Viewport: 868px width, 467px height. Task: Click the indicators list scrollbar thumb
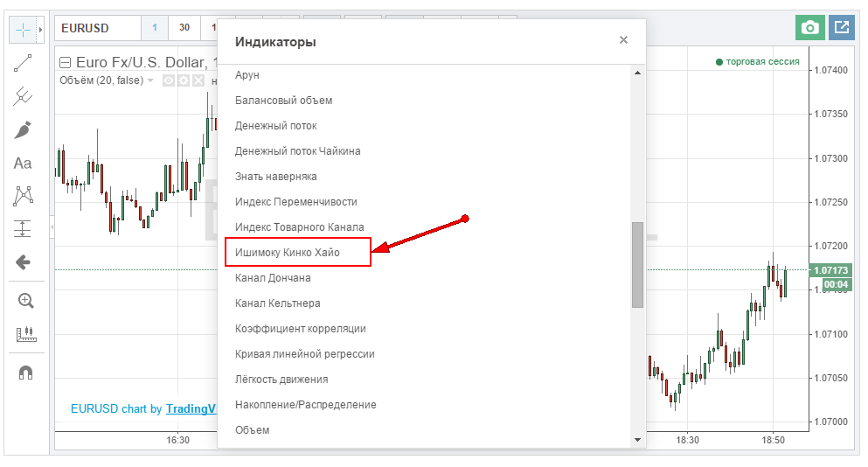[x=638, y=265]
